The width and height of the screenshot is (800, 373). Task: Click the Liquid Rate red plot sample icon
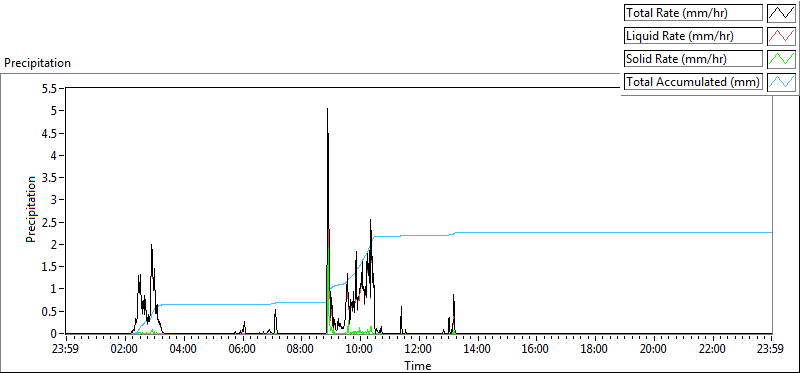tap(781, 36)
